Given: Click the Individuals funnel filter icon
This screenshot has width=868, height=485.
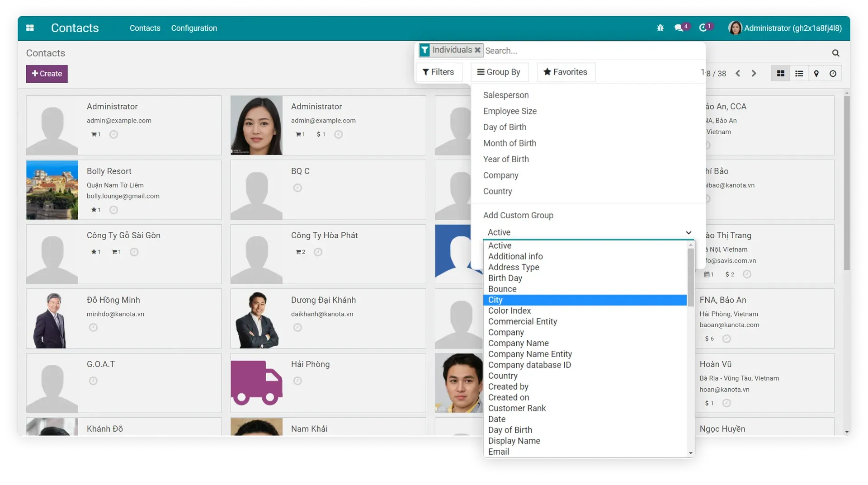Looking at the screenshot, I should tap(425, 50).
